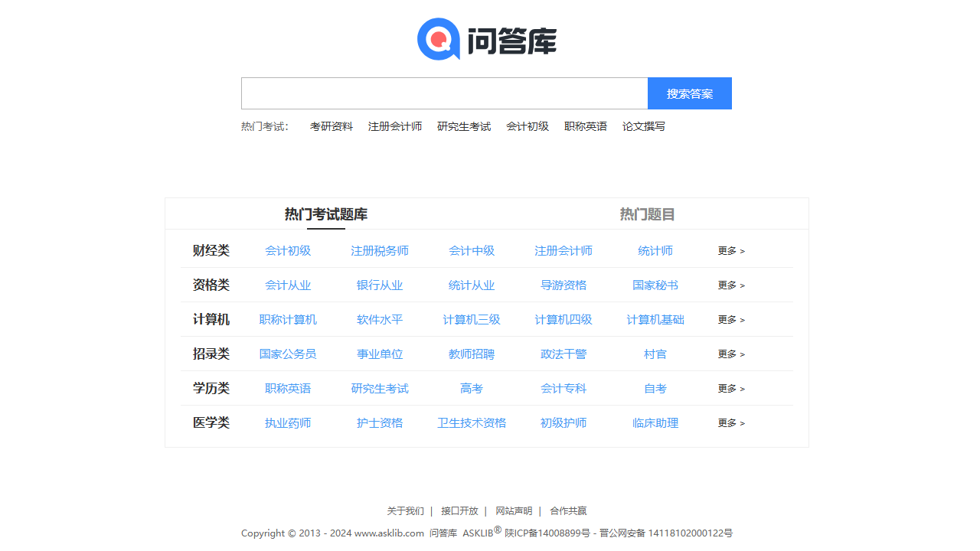This screenshot has height=551, width=980.
Task: Switch to the 热门考试题库 tab
Action: click(326, 214)
